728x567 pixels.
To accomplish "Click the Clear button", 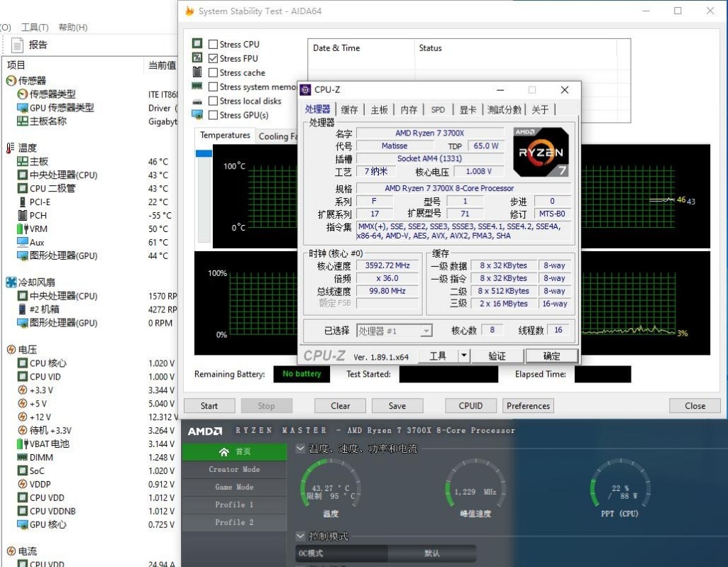I will (x=340, y=405).
